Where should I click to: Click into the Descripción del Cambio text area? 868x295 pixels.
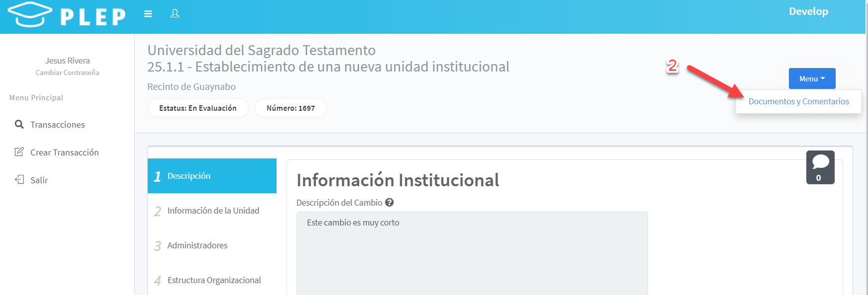(472, 253)
